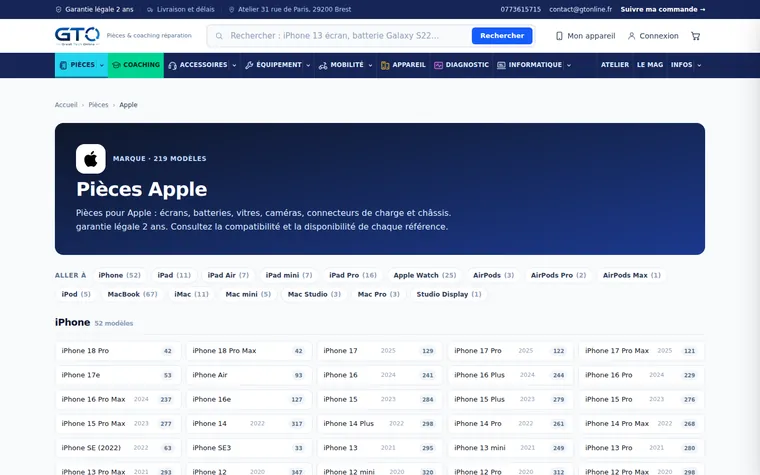Open the iPhone 18 Pro Max model card

point(249,351)
